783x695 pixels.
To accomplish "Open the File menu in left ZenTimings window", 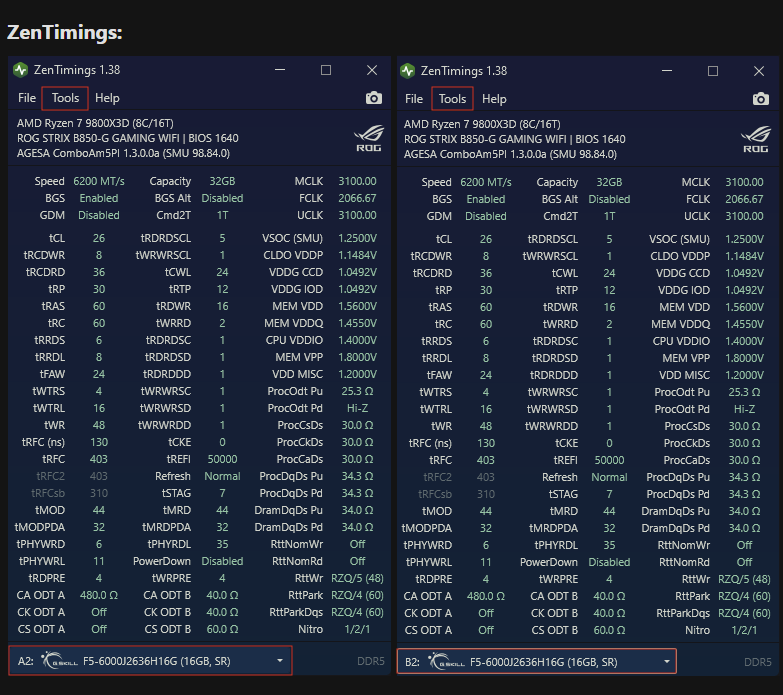I will (x=27, y=98).
